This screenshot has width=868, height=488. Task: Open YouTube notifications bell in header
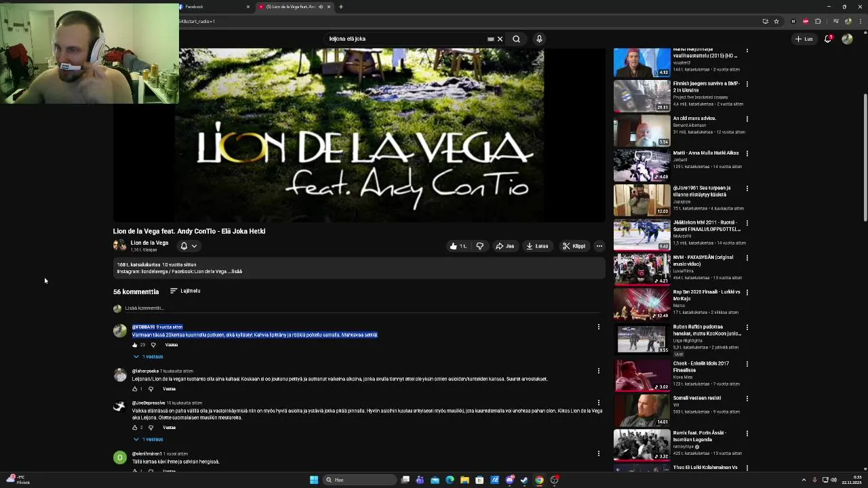tap(827, 39)
